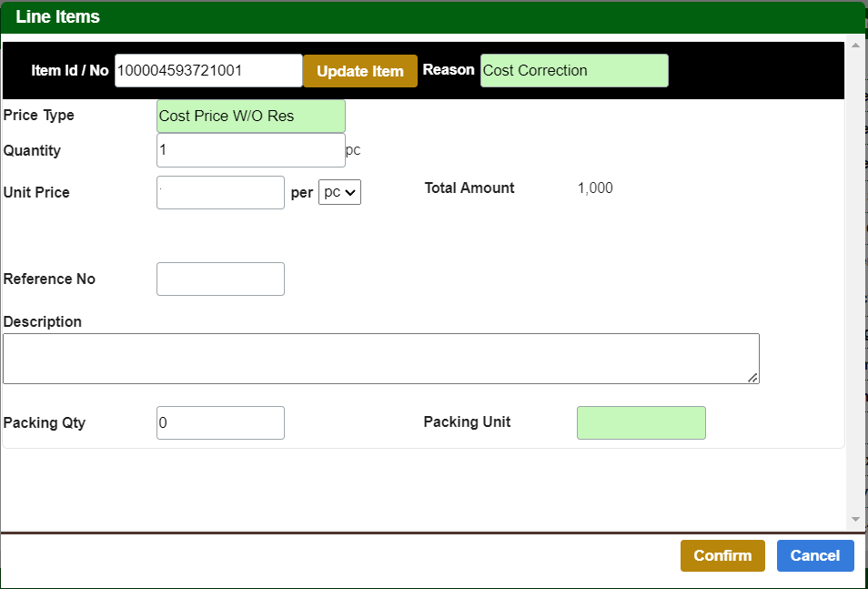This screenshot has width=868, height=589.
Task: Select the Price Type field
Action: [x=251, y=117]
